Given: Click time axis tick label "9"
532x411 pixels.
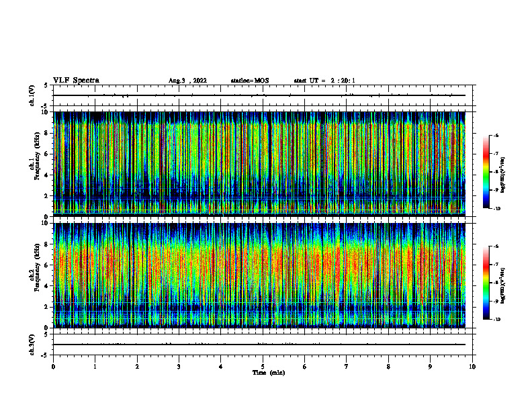Looking at the screenshot, I should [x=430, y=367].
